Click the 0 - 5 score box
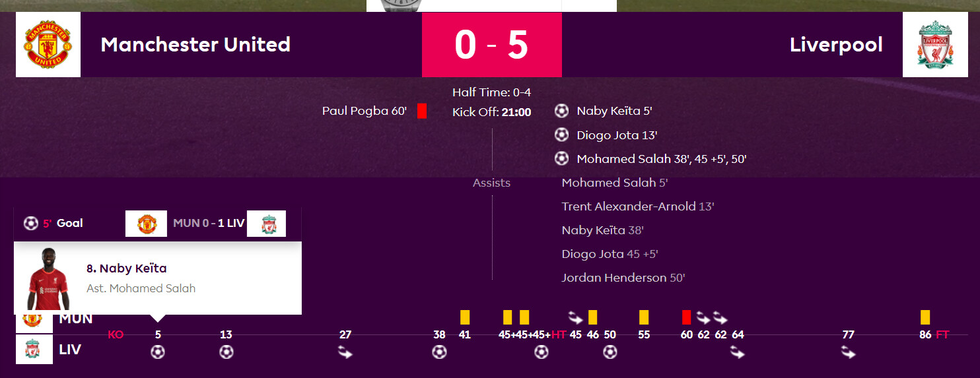 [492, 45]
